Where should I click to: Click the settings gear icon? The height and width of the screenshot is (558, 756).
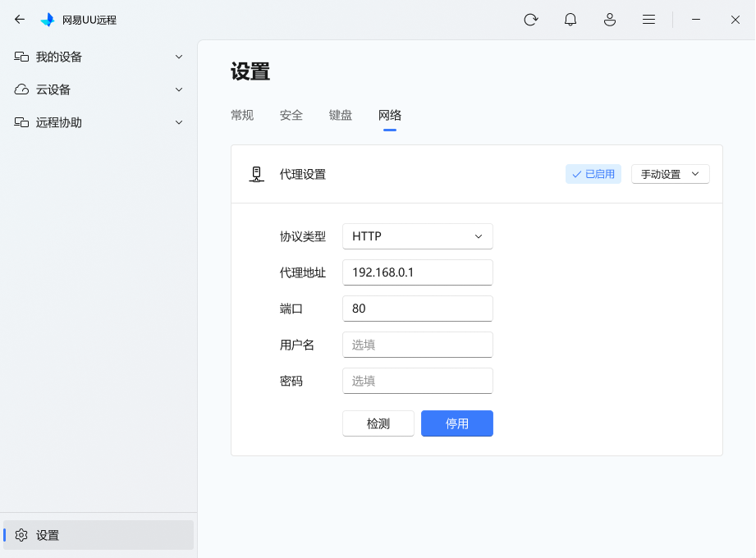pos(21,535)
